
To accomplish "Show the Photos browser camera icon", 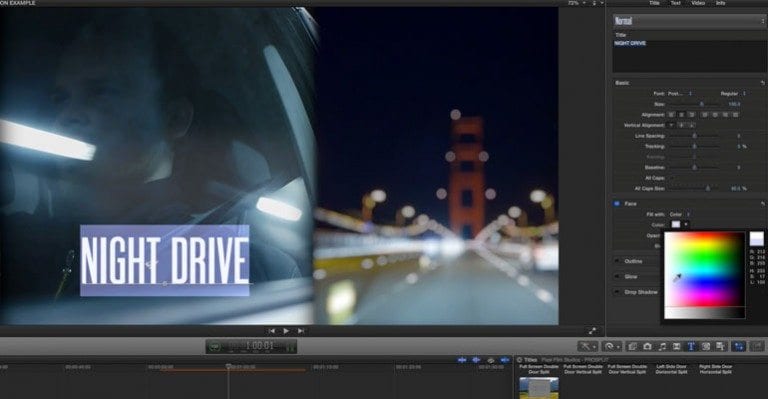I will tap(647, 347).
